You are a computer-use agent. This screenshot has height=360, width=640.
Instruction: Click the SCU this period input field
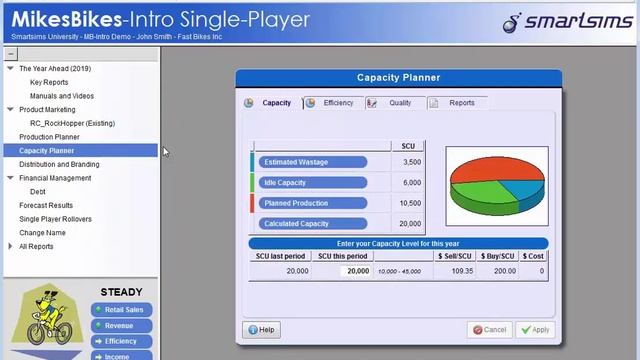356,271
